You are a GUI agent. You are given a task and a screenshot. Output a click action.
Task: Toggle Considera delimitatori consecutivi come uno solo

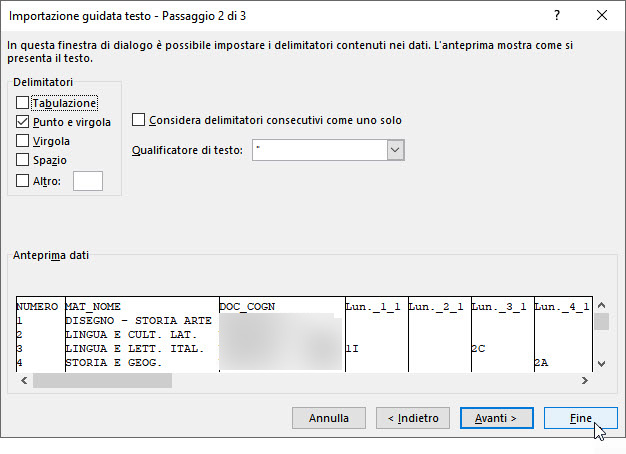138,120
